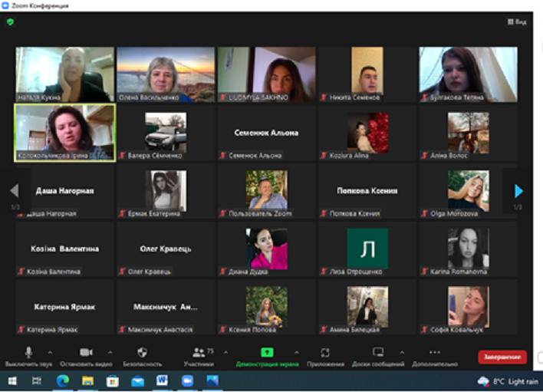
Task: Open the Вид view menu
Action: pyautogui.click(x=517, y=22)
